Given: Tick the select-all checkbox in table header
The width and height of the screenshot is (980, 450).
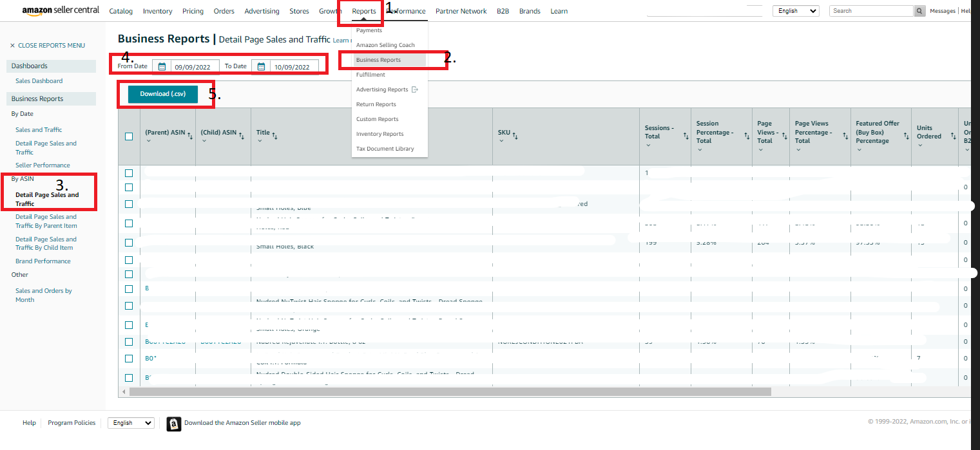Looking at the screenshot, I should tap(129, 136).
